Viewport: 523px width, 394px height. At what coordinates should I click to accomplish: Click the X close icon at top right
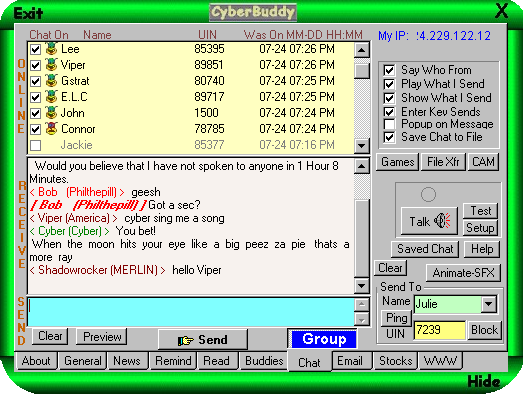tap(501, 11)
